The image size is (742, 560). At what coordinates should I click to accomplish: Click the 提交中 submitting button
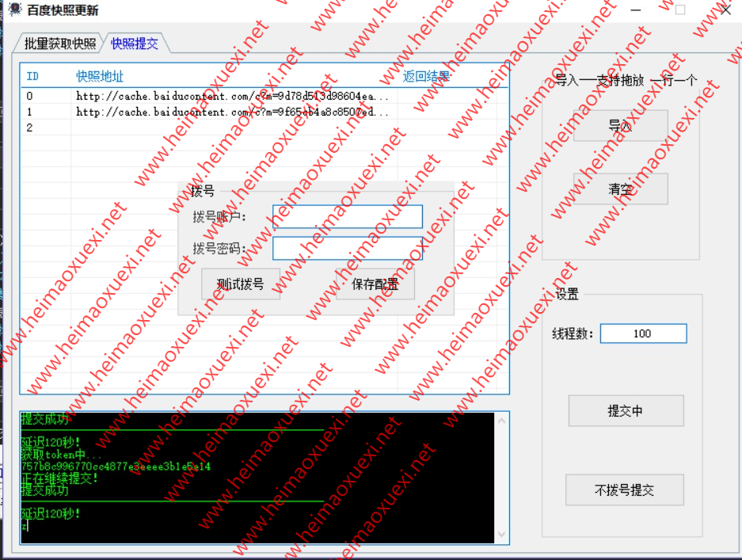625,410
